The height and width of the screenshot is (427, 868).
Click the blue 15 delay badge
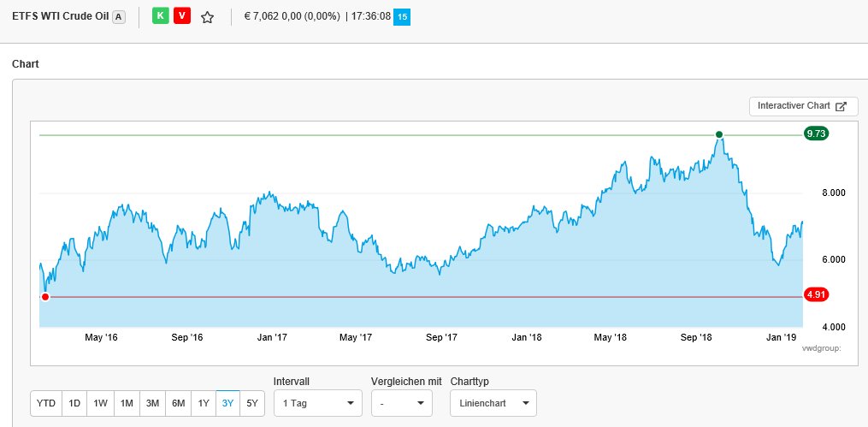click(402, 16)
